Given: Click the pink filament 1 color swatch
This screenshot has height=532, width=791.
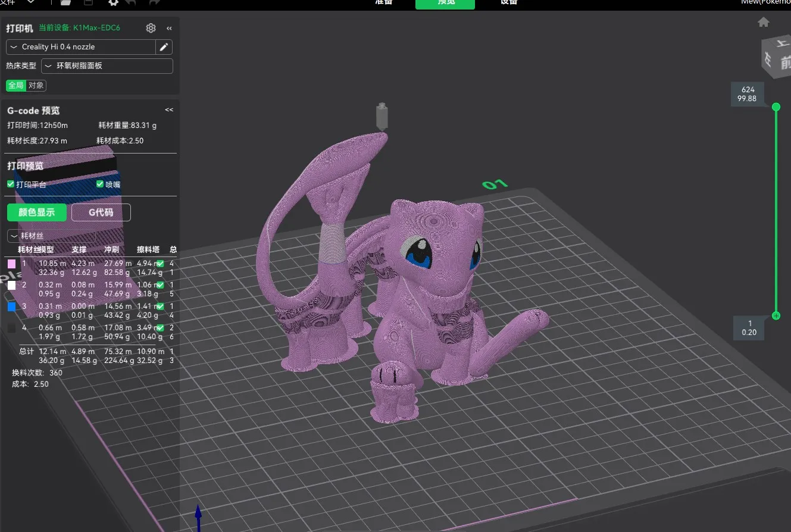Looking at the screenshot, I should [x=11, y=264].
